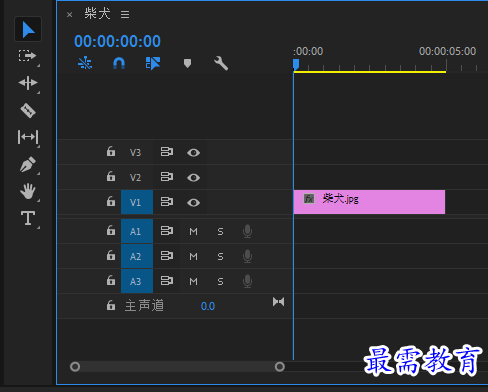488x392 pixels.
Task: Select the 柴犬.jpg clip on V1
Action: [x=369, y=202]
